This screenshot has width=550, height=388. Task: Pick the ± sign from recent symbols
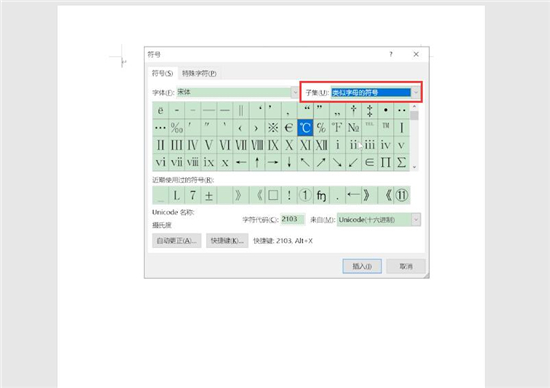pyautogui.click(x=208, y=195)
